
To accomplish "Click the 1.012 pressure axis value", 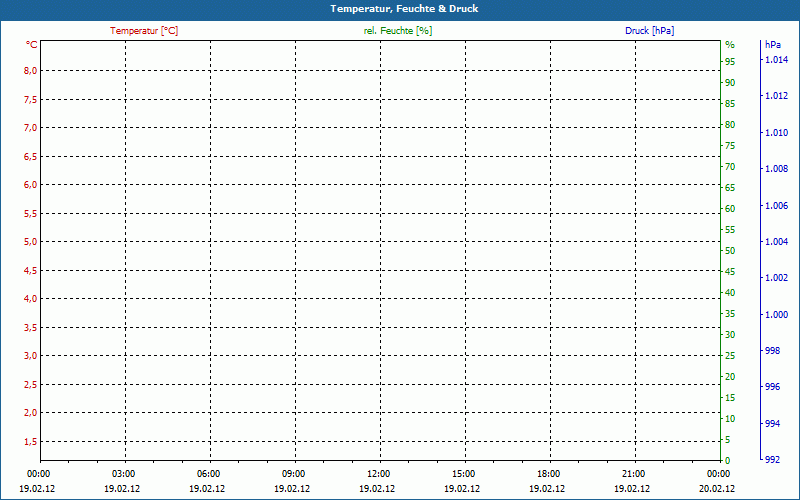I will click(777, 96).
